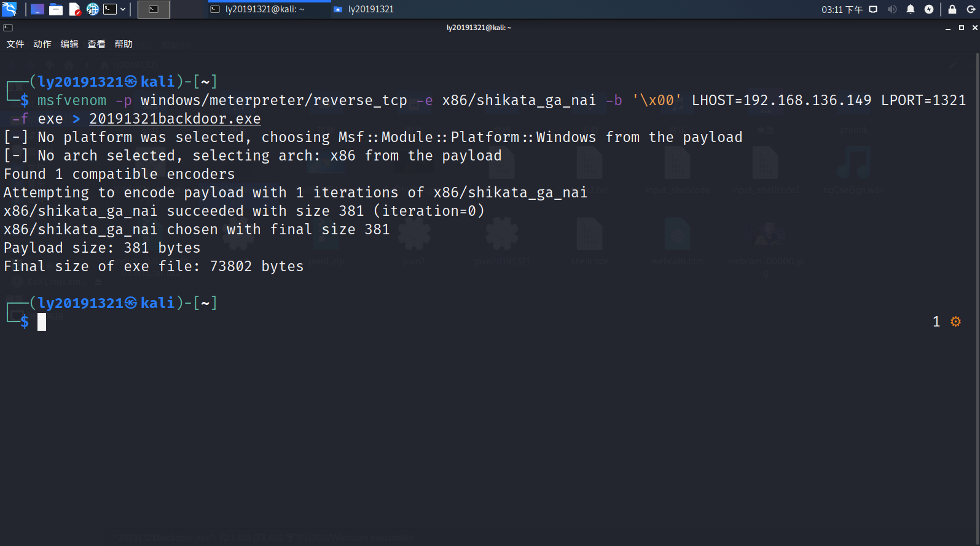This screenshot has width=980, height=546.
Task: Click 'succeeded with size 381' line
Action: click(244, 211)
